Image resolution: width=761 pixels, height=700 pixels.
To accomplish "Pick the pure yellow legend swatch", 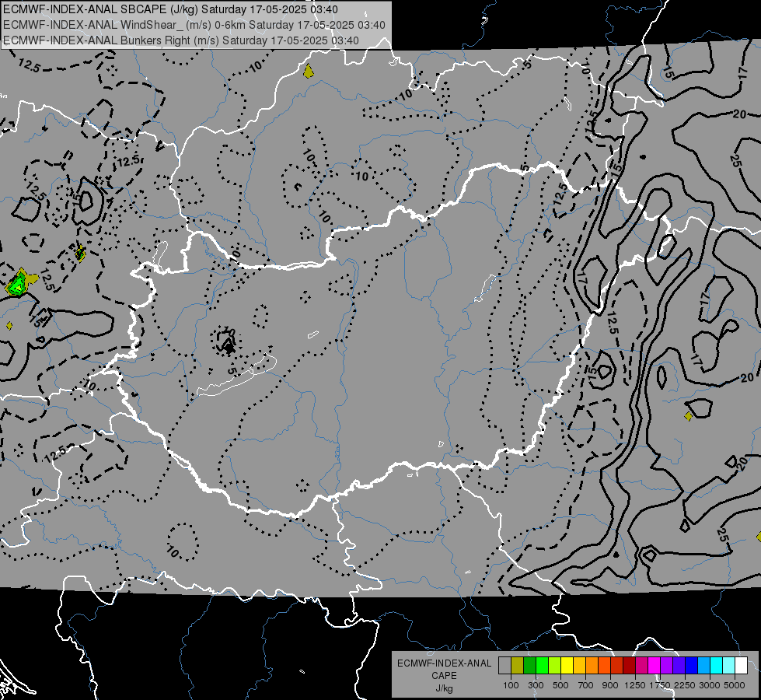I will [567, 665].
